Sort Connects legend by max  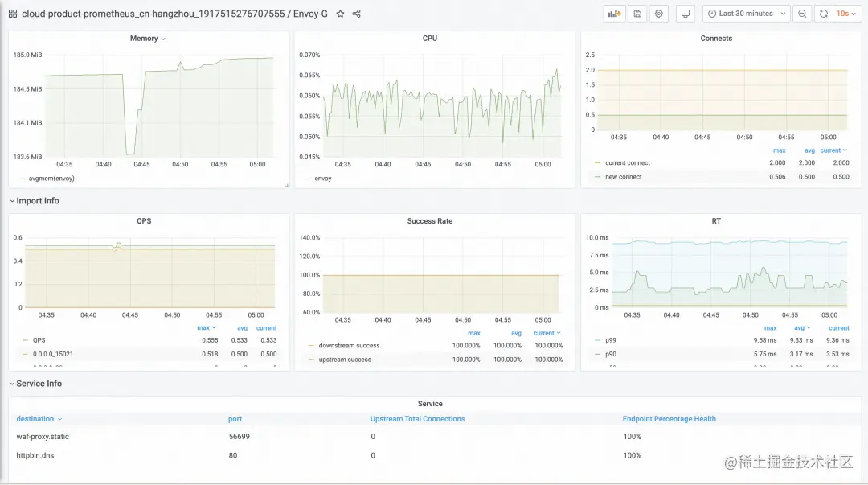pyautogui.click(x=780, y=150)
